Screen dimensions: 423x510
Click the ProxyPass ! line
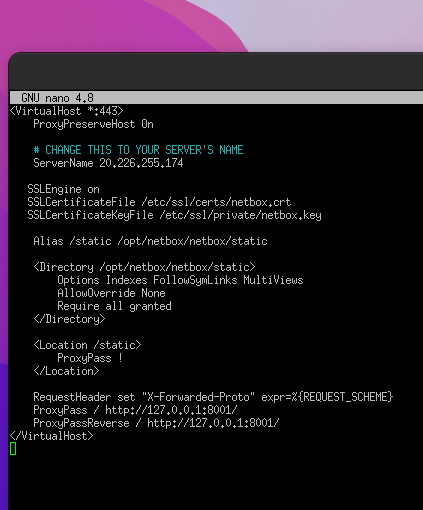click(90, 358)
